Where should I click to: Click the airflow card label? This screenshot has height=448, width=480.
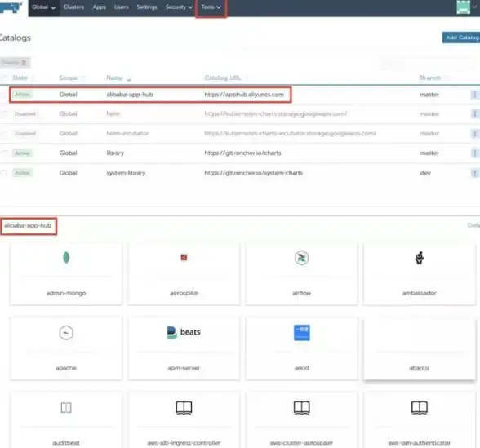[x=301, y=293]
